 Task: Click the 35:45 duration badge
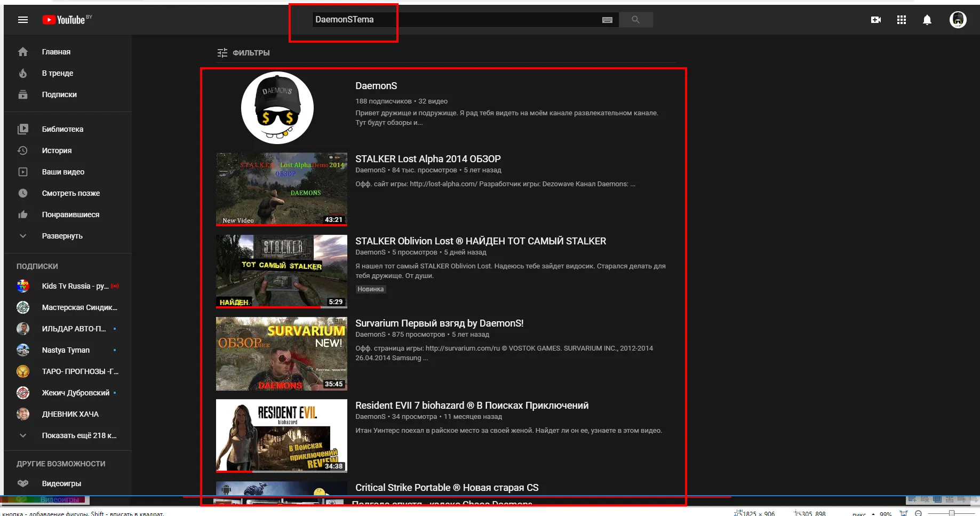(334, 384)
